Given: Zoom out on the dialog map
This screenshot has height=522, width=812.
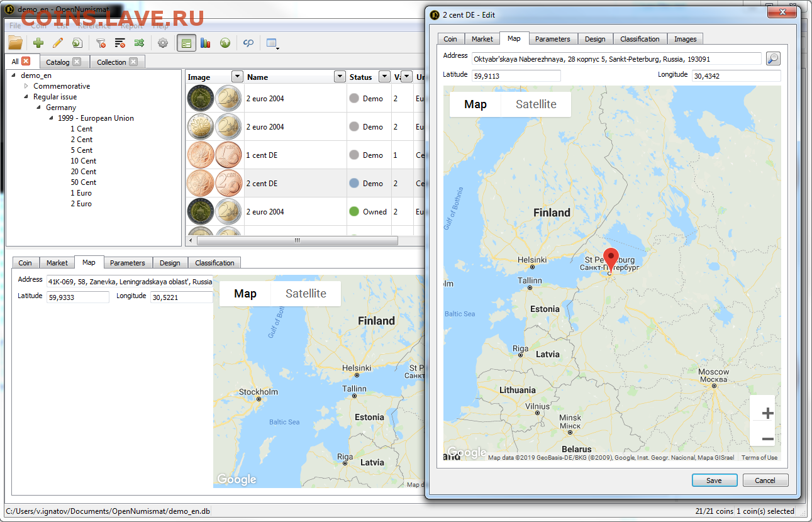Looking at the screenshot, I should coord(767,439).
